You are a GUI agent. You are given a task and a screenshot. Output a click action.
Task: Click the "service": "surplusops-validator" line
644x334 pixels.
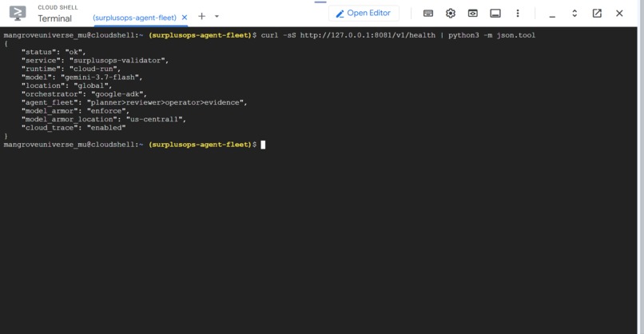click(95, 61)
